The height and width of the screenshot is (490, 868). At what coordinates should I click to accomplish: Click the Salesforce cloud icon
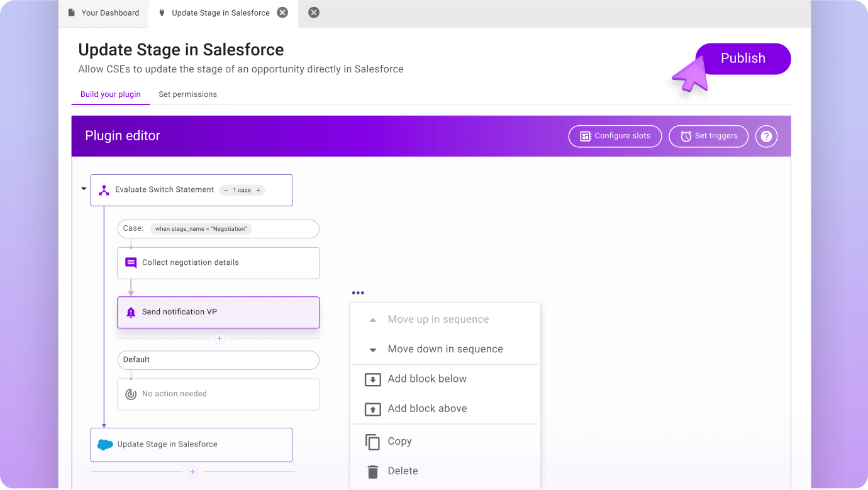tap(105, 445)
